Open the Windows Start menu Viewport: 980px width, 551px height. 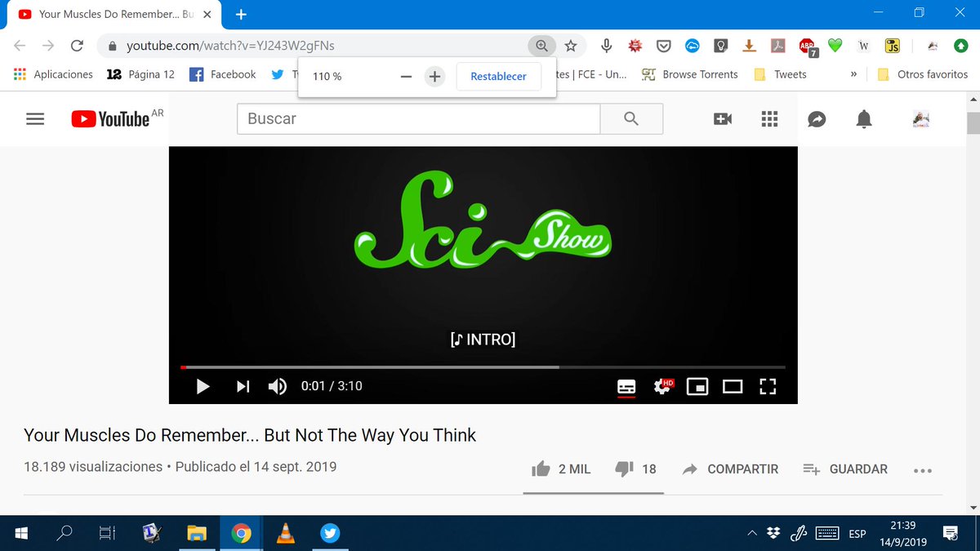point(20,534)
